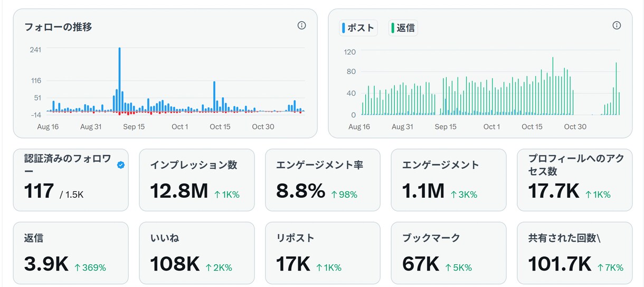Open the リポスト 17K metric card
Screen dimensions: 644x287
pos(323,253)
